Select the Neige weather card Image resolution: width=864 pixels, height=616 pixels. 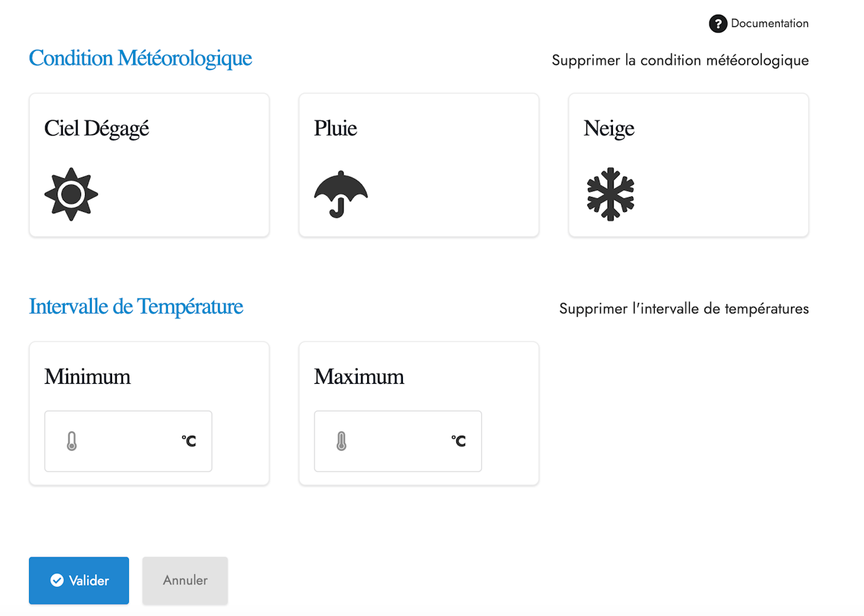coord(688,165)
